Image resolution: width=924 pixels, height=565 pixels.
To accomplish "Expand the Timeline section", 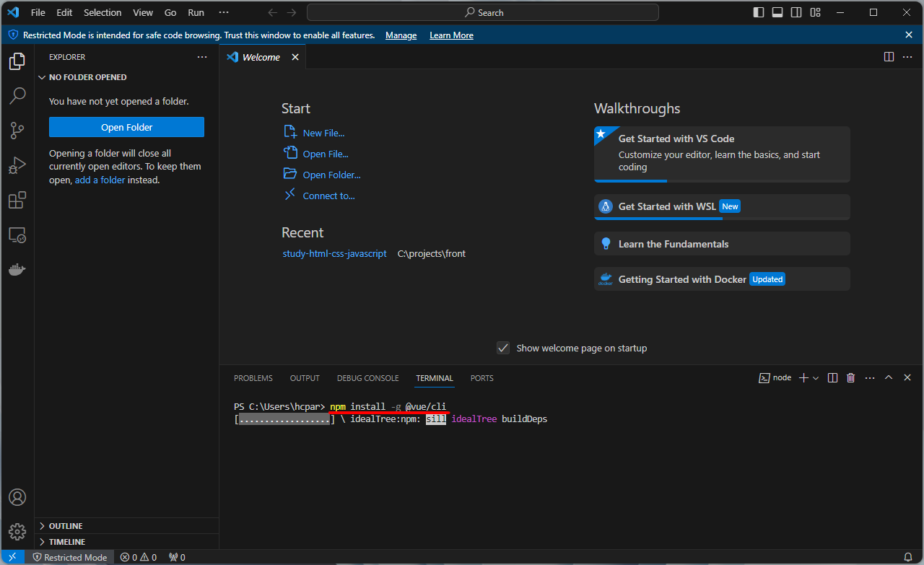I will (x=126, y=542).
